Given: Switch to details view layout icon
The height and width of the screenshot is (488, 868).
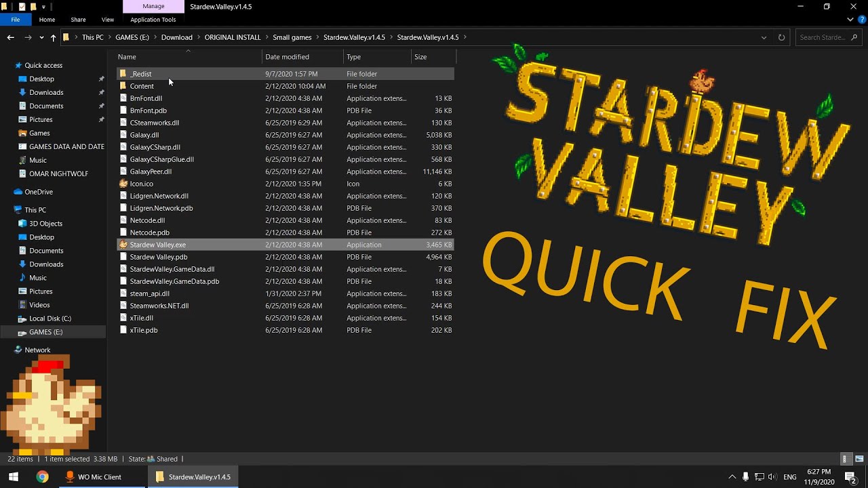Looking at the screenshot, I should pyautogui.click(x=846, y=459).
